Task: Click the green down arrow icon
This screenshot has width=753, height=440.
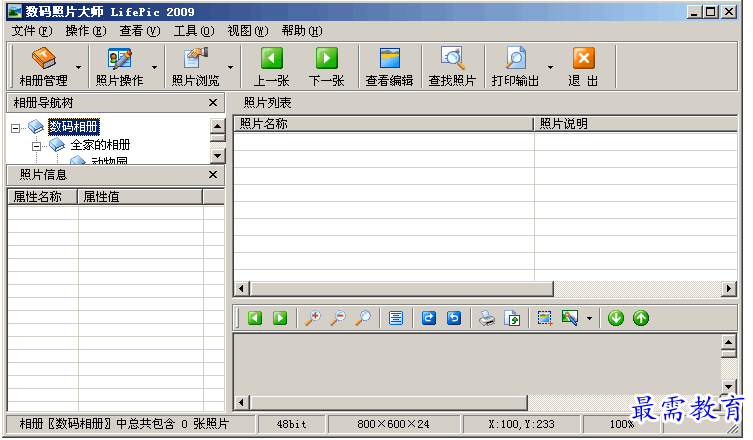Action: [616, 318]
